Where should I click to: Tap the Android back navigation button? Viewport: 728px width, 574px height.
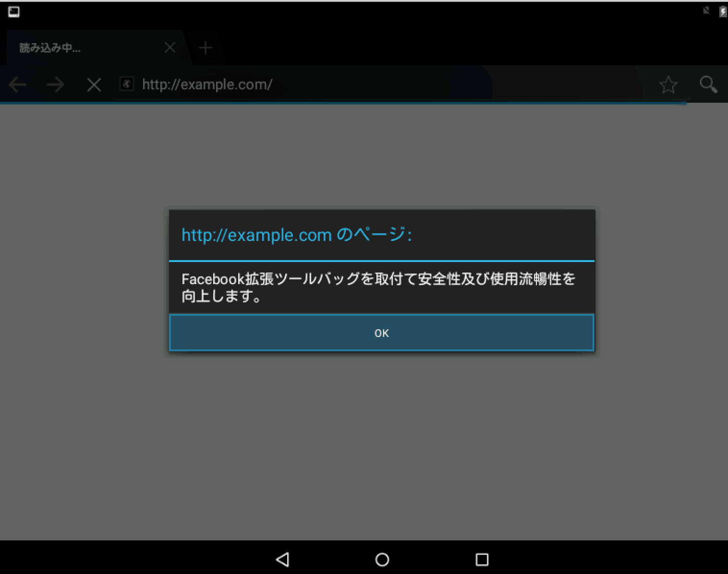tap(282, 559)
